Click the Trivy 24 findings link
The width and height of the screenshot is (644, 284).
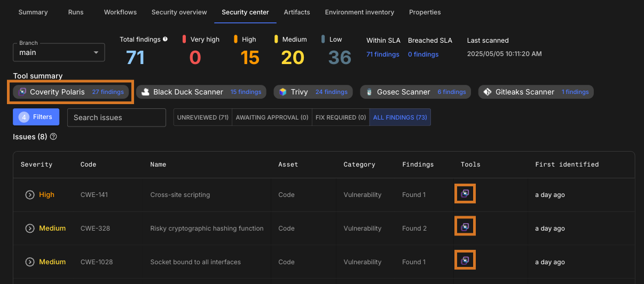coord(332,92)
